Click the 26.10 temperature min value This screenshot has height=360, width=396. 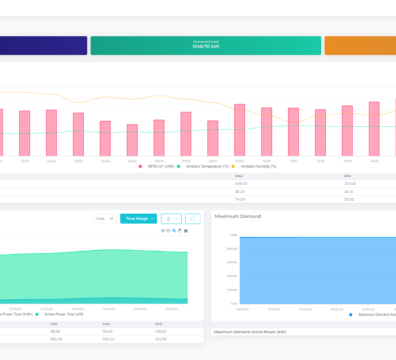[349, 192]
